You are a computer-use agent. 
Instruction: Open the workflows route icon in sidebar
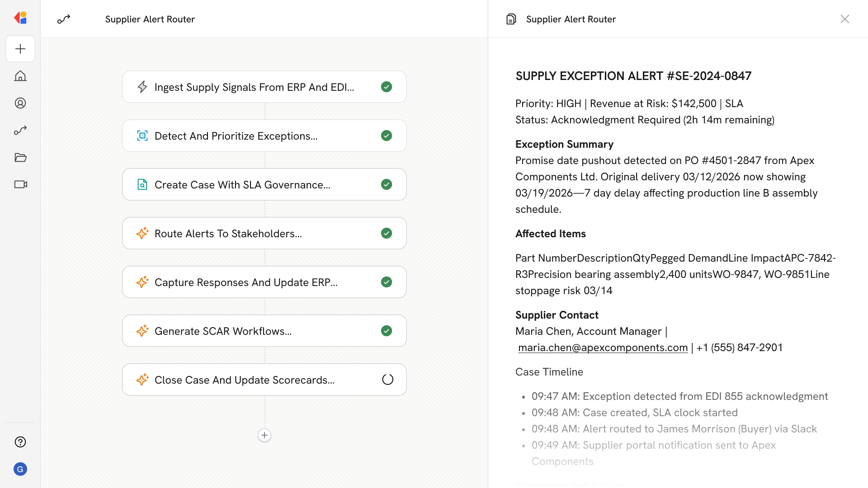pos(20,130)
